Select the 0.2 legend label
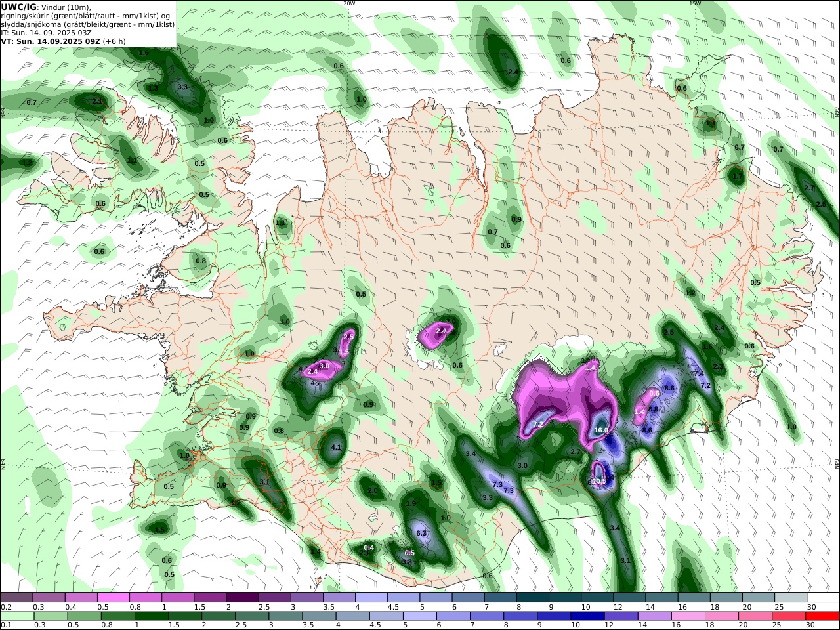This screenshot has width=840, height=630. pyautogui.click(x=6, y=607)
